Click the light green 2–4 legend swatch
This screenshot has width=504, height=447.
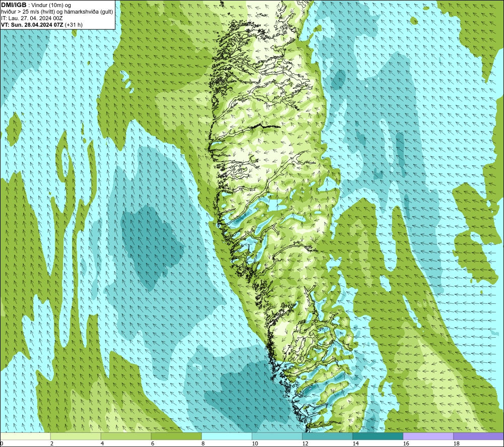pos(76,436)
